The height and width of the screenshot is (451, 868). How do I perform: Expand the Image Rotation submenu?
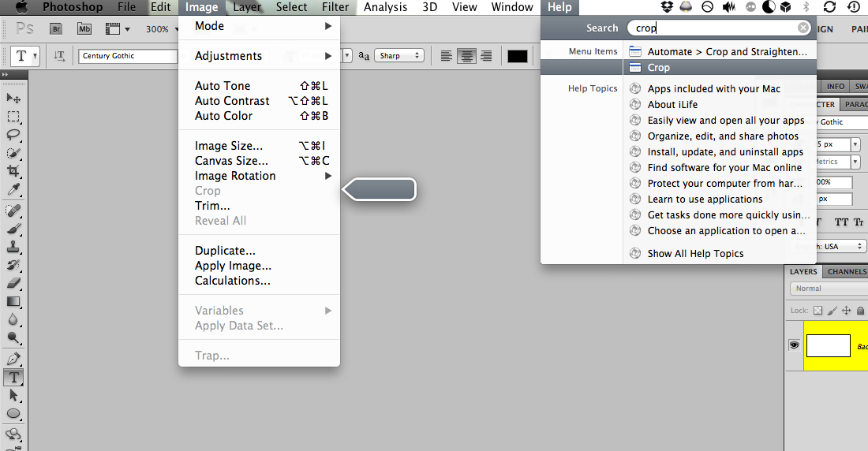click(x=259, y=175)
